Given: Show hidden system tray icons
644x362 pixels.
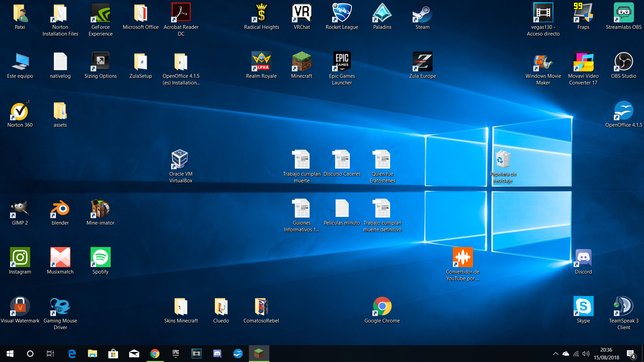Looking at the screenshot, I should 555,354.
